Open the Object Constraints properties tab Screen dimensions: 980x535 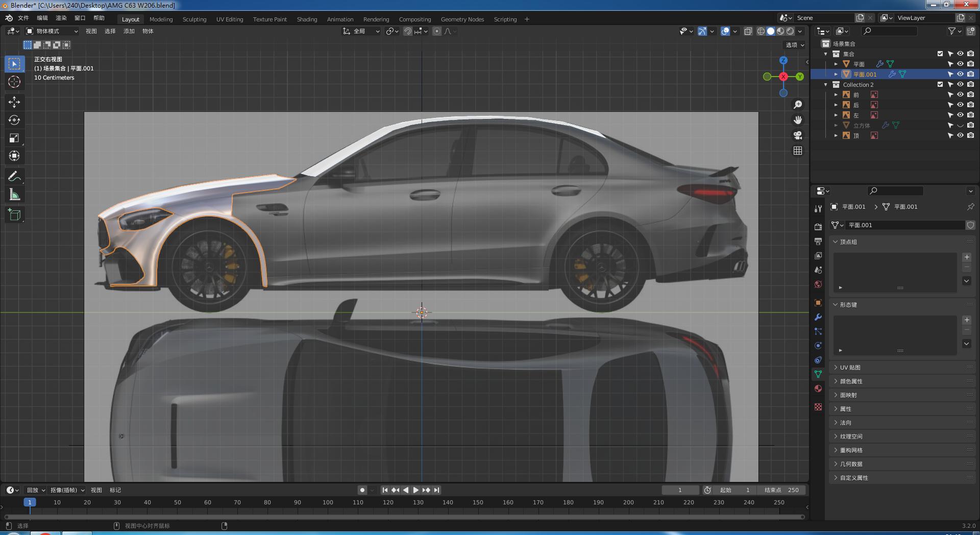(x=818, y=360)
